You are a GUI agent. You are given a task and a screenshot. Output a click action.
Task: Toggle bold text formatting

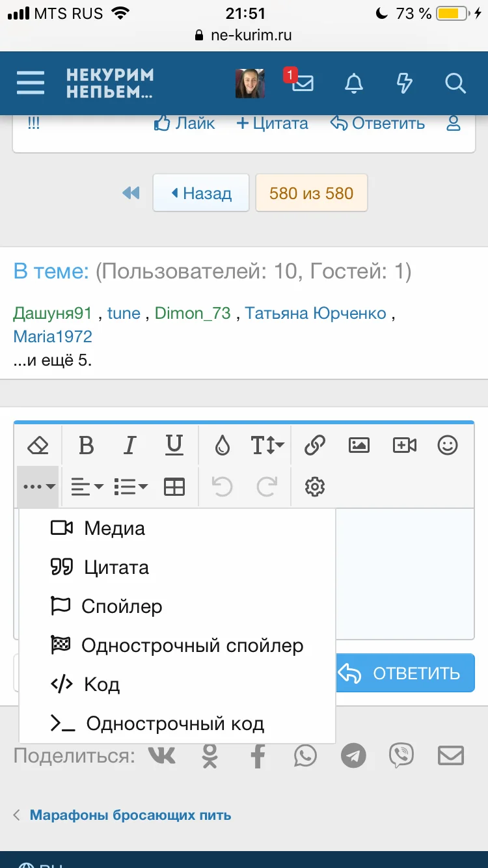(86, 446)
